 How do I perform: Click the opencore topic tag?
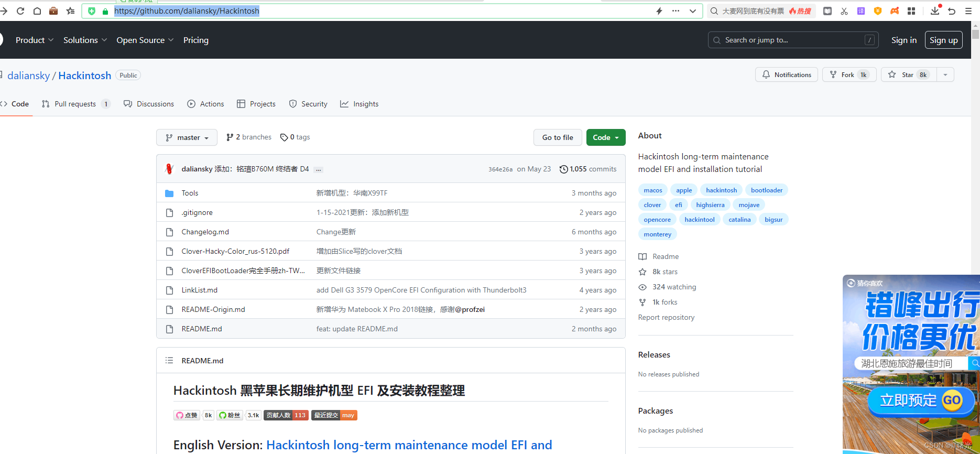click(x=657, y=220)
